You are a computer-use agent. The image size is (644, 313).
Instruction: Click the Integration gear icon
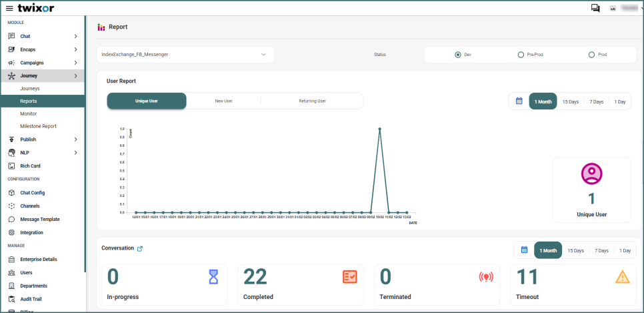(11, 232)
